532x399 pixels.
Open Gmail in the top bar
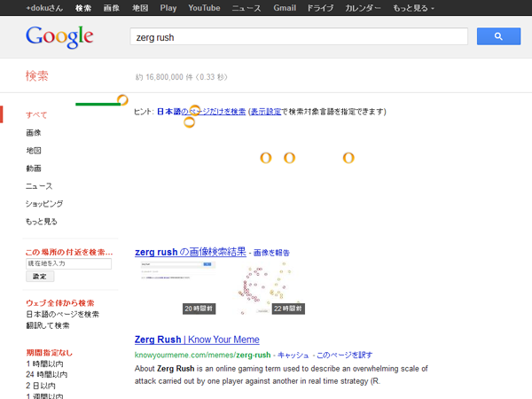point(285,8)
